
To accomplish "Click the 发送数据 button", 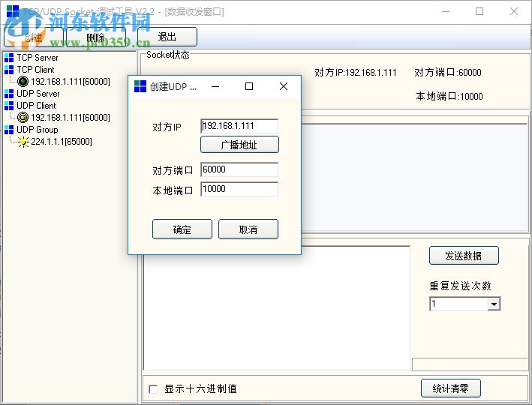I will [464, 256].
